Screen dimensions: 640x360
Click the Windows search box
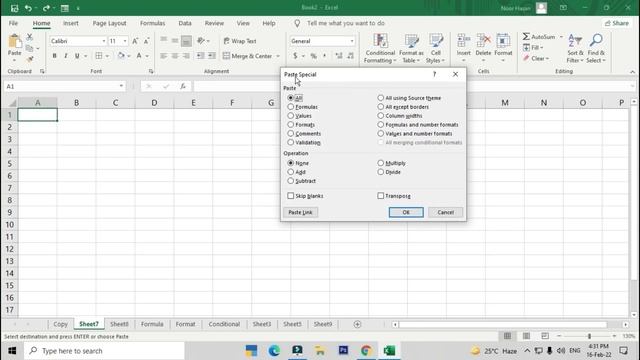click(x=104, y=351)
